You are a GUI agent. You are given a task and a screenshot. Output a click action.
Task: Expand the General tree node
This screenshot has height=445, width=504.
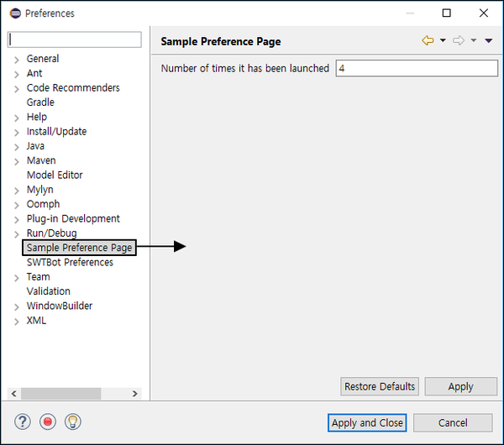[x=17, y=60]
